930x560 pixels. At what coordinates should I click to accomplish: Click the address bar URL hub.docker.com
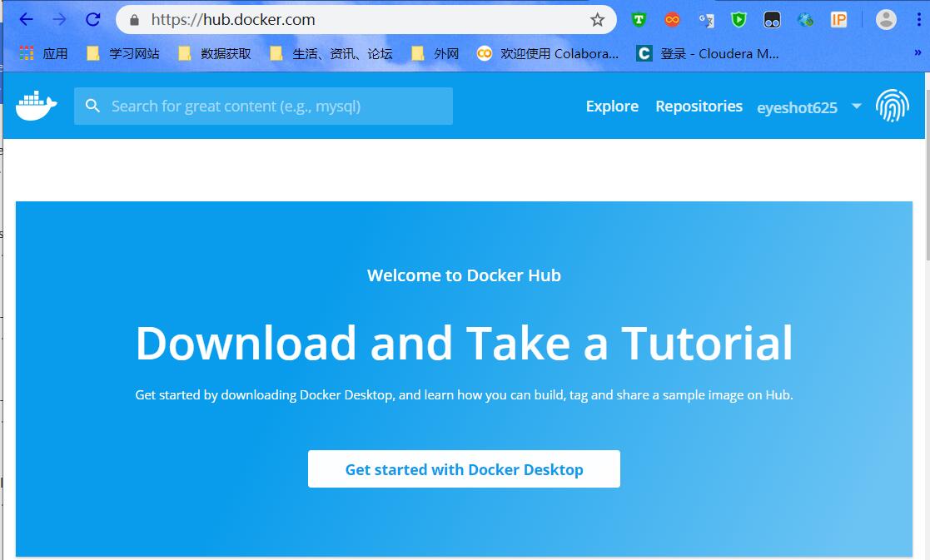pos(233,20)
